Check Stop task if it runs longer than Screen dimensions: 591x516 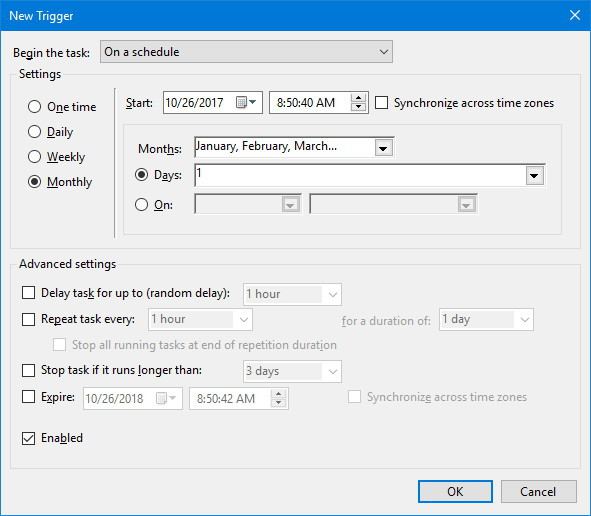click(x=28, y=370)
